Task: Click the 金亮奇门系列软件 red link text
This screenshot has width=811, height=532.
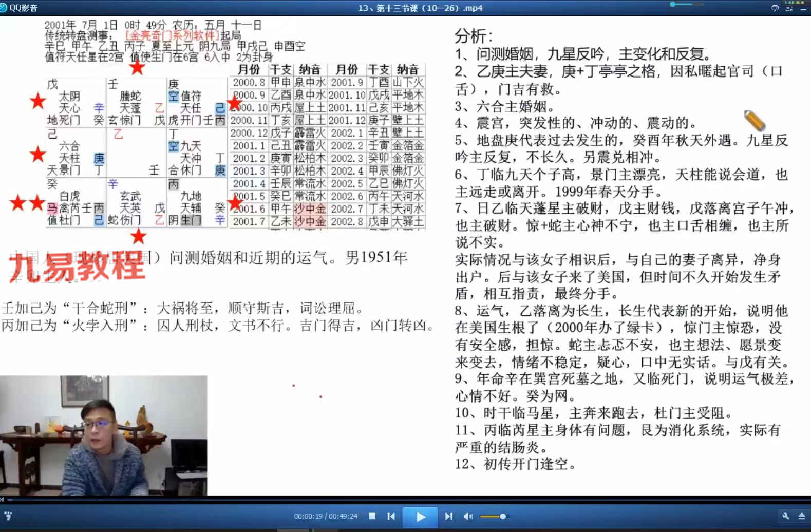Action: point(172,35)
